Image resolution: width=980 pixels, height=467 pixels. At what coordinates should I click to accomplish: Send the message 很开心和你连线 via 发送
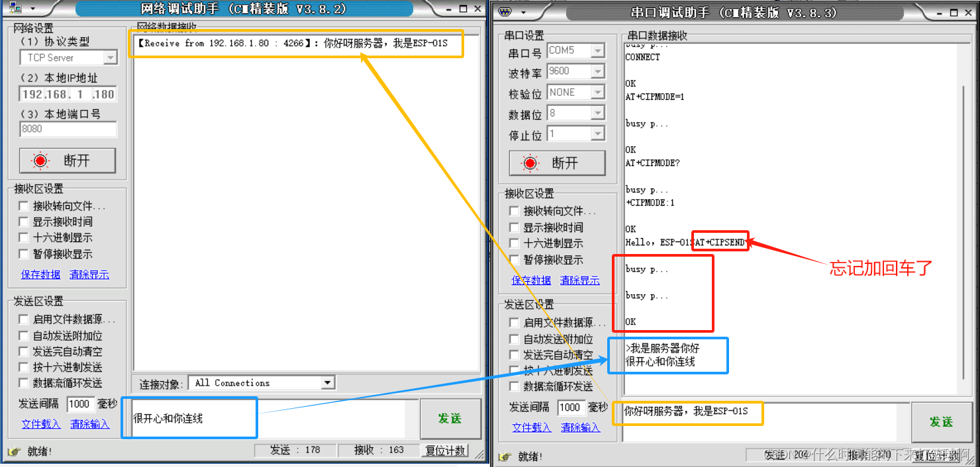(x=451, y=418)
